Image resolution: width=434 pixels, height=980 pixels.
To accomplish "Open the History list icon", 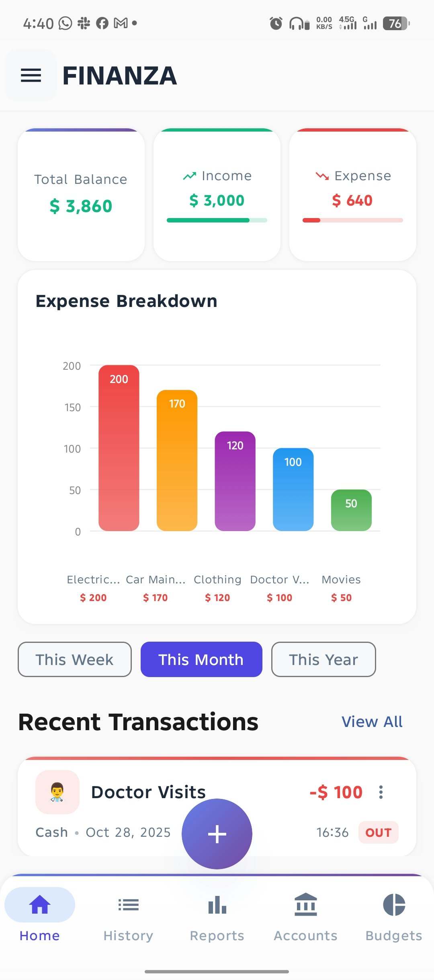I will [x=128, y=905].
